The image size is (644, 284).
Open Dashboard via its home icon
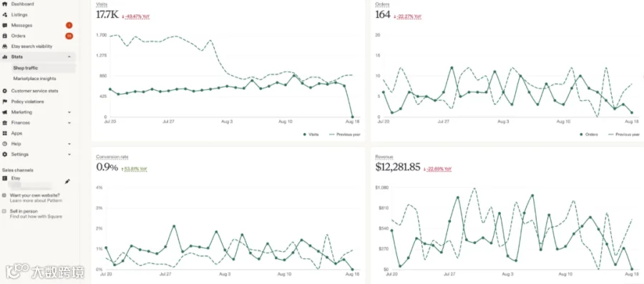[x=5, y=4]
